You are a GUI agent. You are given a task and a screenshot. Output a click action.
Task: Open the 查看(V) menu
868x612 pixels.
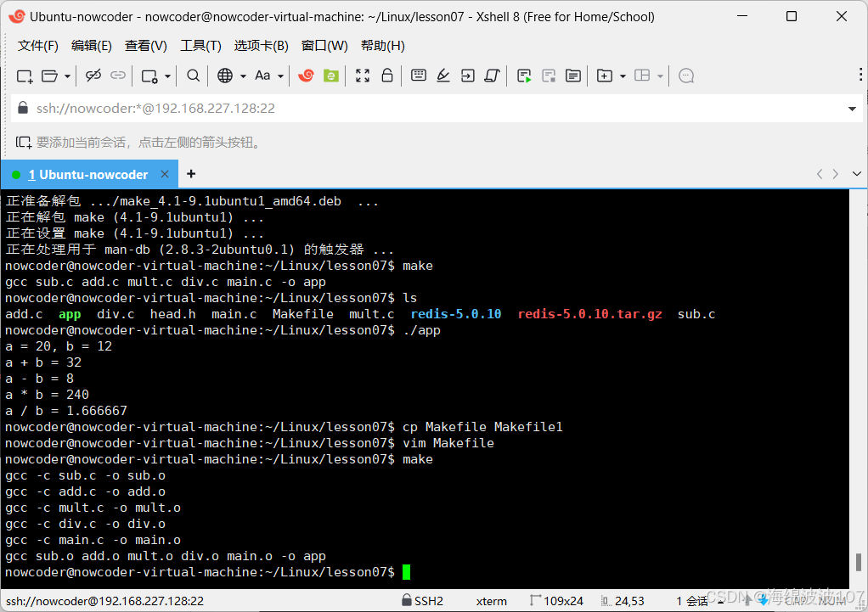click(x=145, y=46)
